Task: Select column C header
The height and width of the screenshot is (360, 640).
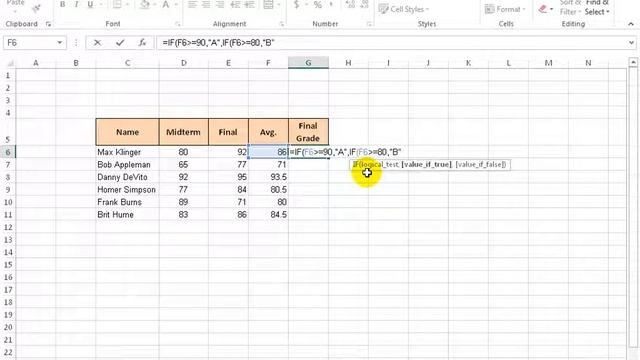Action: [127, 63]
